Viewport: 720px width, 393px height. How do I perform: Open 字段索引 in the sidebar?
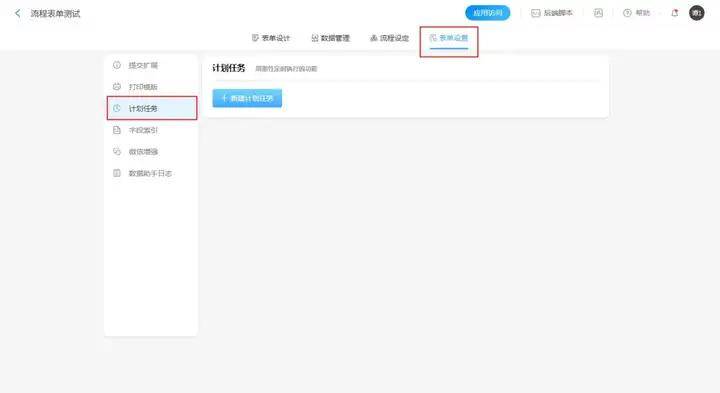pyautogui.click(x=151, y=130)
